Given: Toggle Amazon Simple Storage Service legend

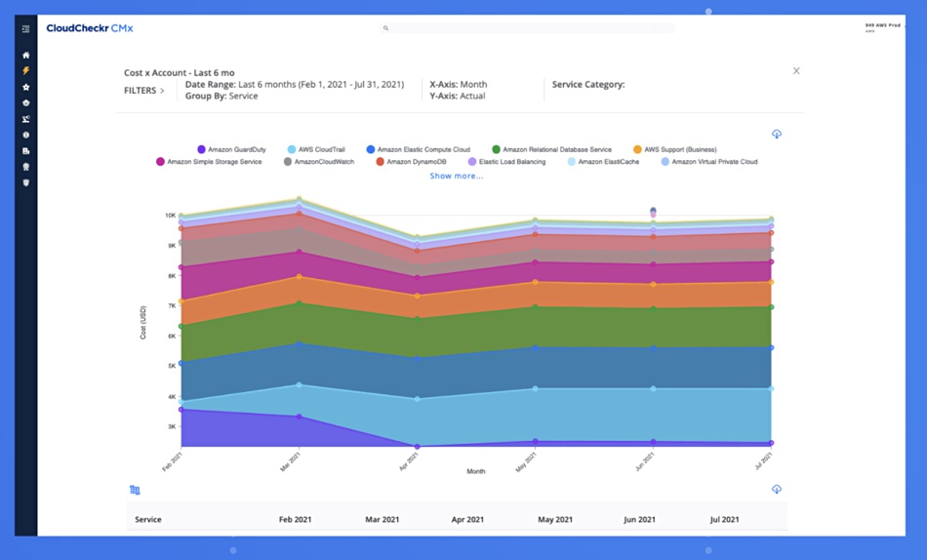Looking at the screenshot, I should tap(209, 161).
